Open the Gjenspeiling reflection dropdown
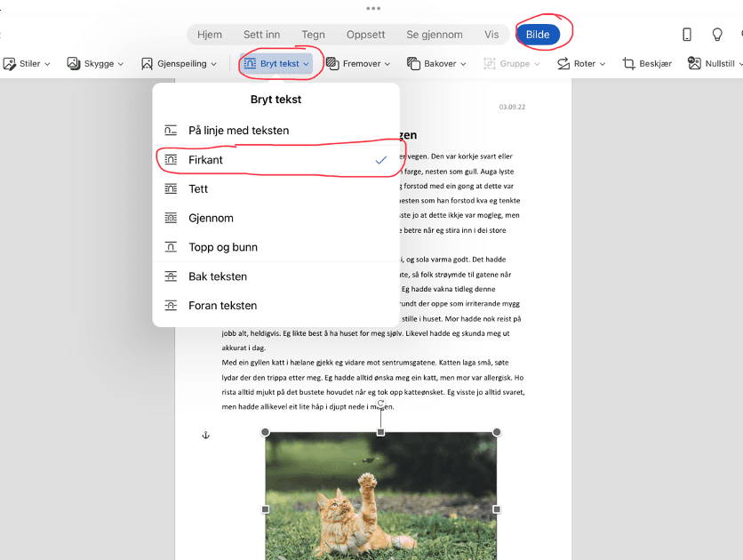 180,63
